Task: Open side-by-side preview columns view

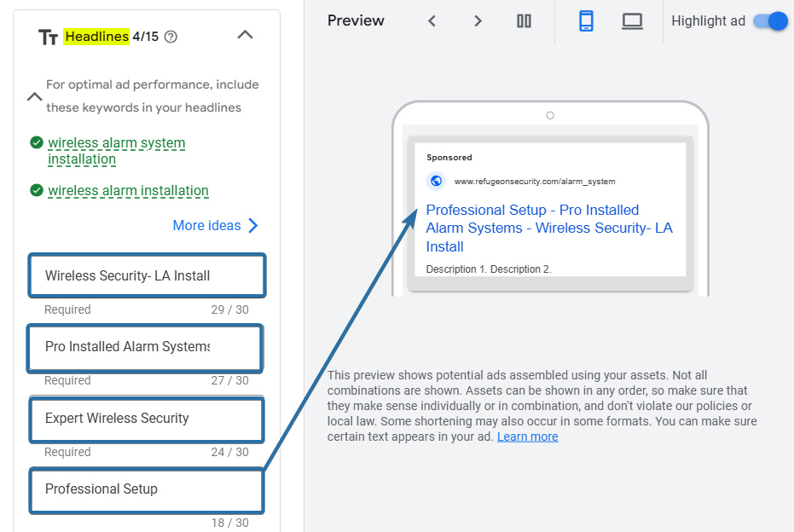Action: [x=525, y=21]
